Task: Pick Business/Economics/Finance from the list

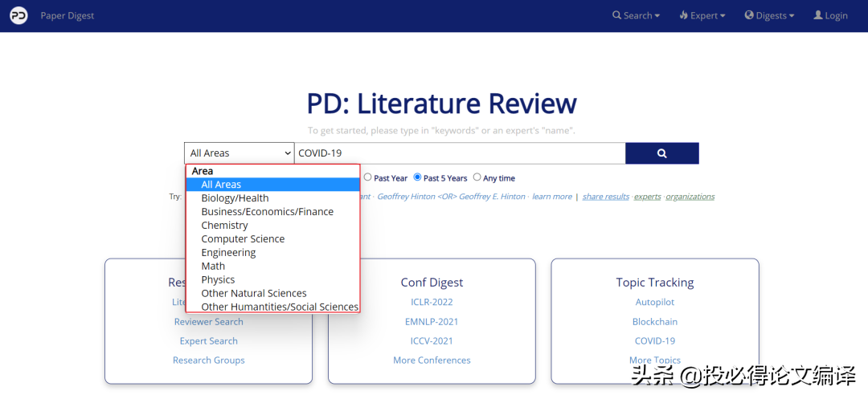Action: pyautogui.click(x=267, y=212)
